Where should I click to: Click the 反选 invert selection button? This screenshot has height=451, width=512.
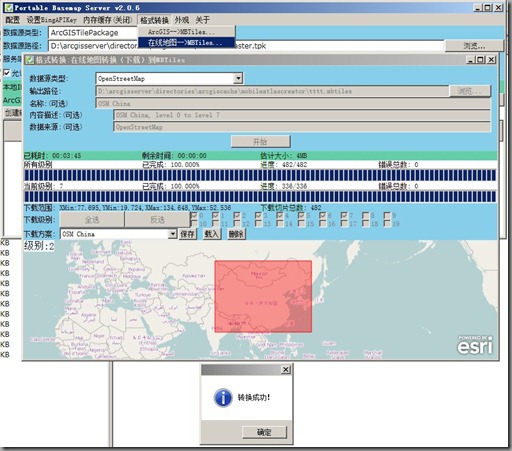tap(157, 220)
